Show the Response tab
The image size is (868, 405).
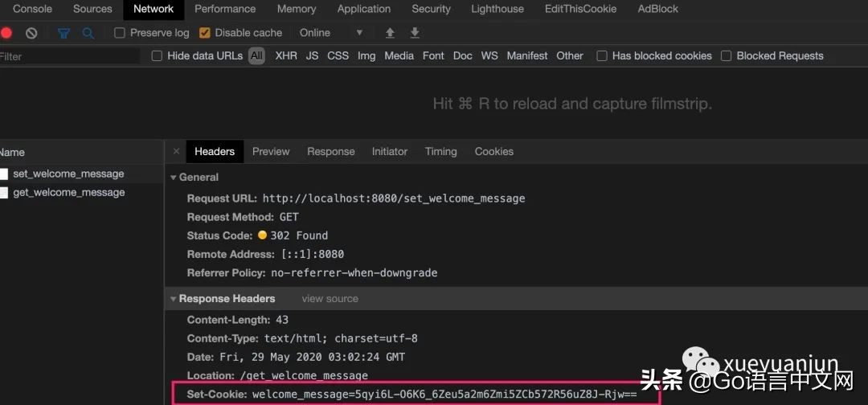[x=331, y=152]
